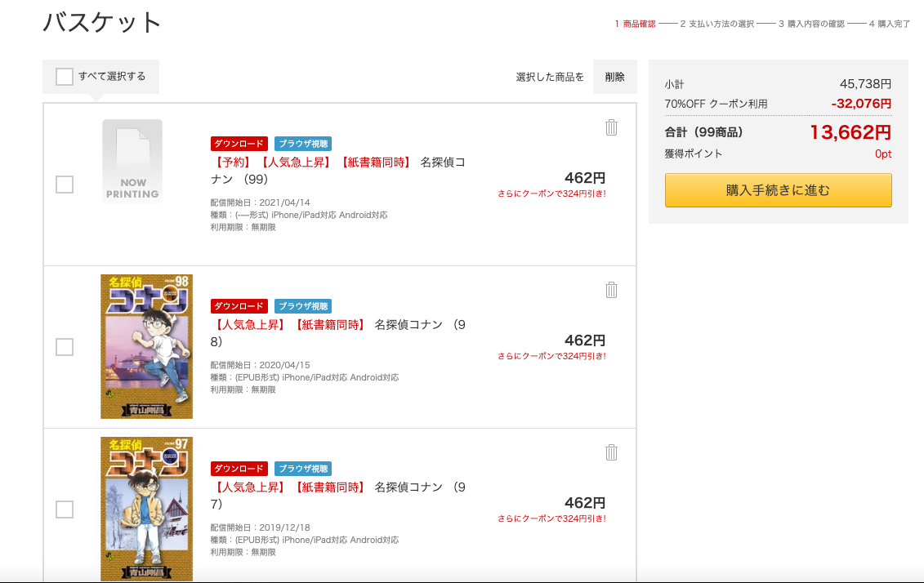This screenshot has width=924, height=583.
Task: Select the checkbox for 名探偵コナン (99)
Action: (65, 185)
